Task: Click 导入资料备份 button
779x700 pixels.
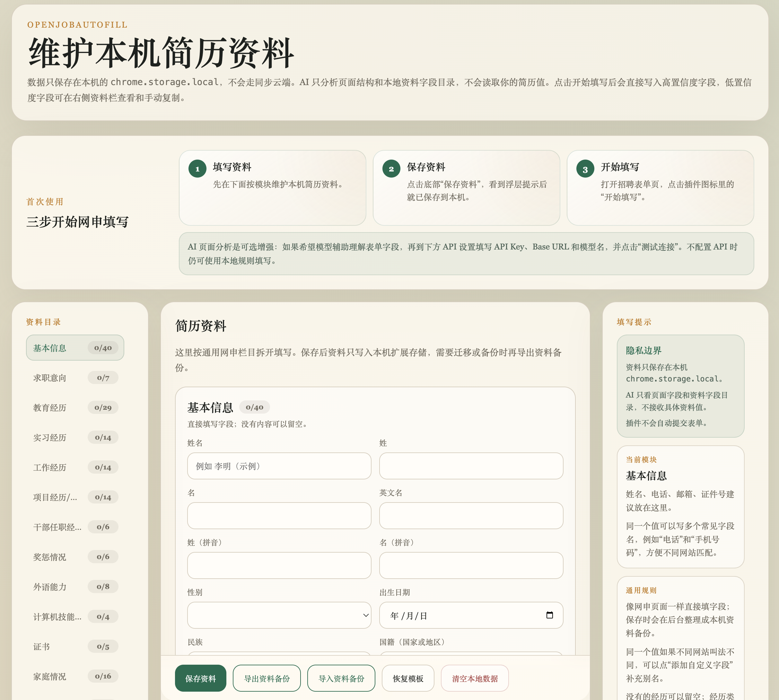Action: (x=341, y=678)
